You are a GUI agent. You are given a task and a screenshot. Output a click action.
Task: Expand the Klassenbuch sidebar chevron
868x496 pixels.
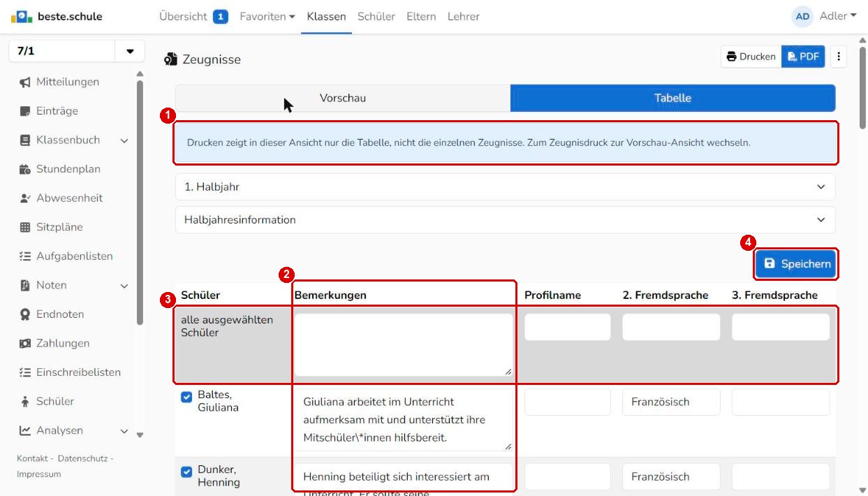pos(124,141)
